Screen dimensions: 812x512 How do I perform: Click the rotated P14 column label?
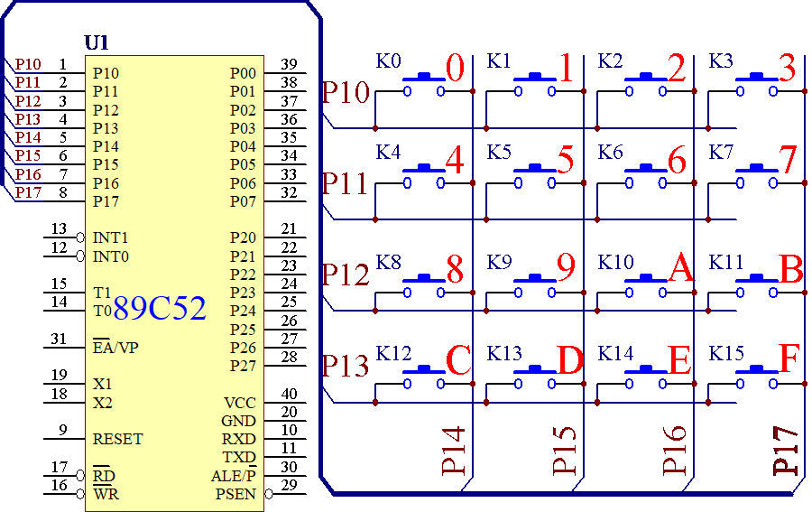tap(454, 451)
